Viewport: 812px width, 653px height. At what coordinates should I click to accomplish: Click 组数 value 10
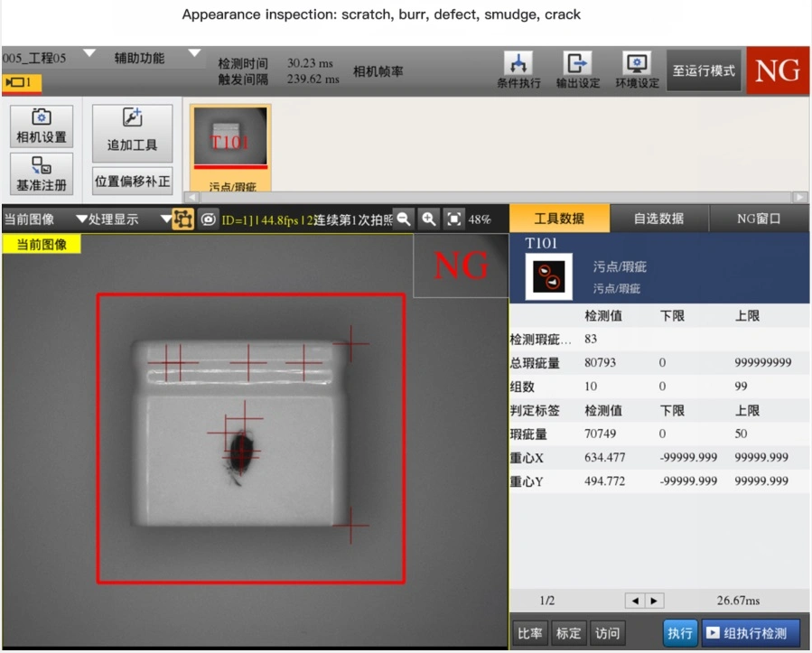(591, 387)
